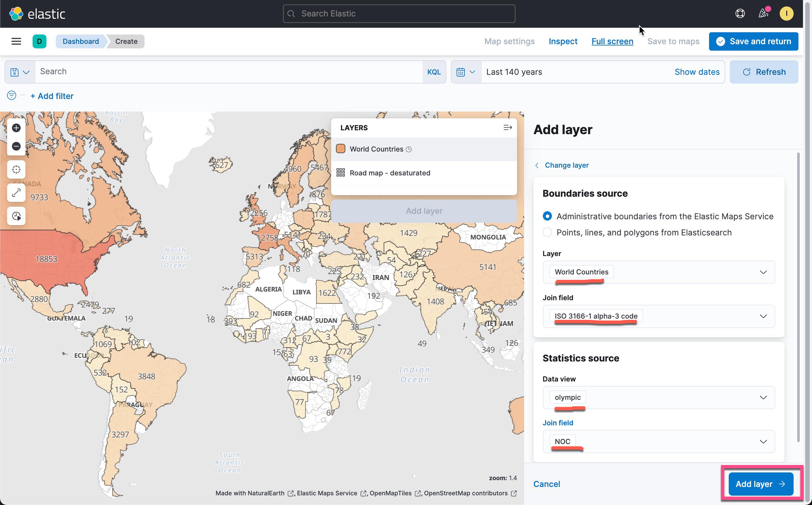Zoom in on the map
The width and height of the screenshot is (812, 505).
pos(16,128)
